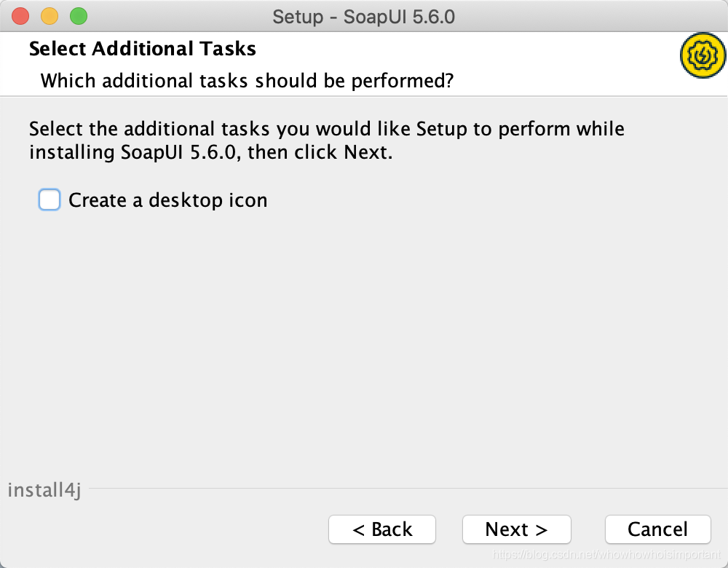This screenshot has width=728, height=568.
Task: Minimize the installer with the yellow button
Action: pyautogui.click(x=50, y=15)
